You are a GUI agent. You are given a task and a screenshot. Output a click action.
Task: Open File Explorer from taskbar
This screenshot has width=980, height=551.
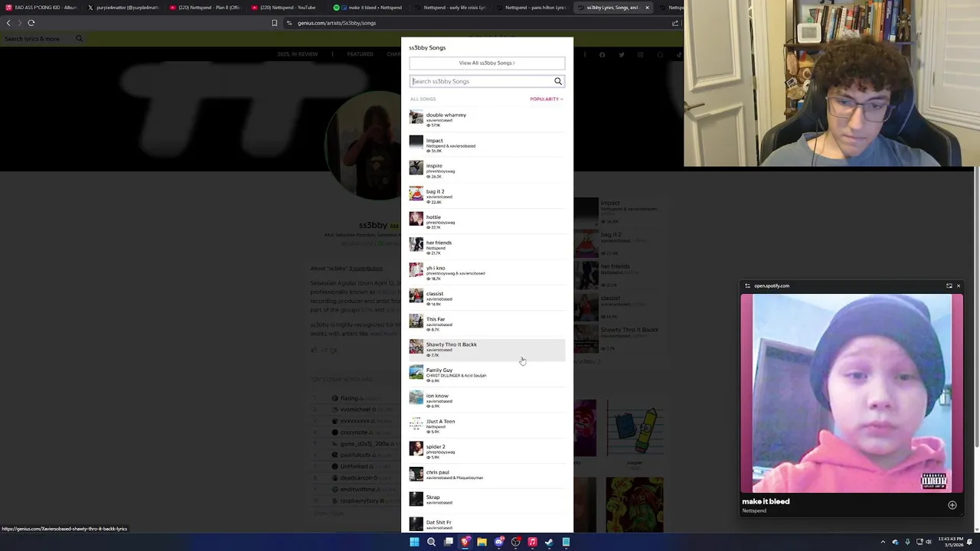[482, 542]
